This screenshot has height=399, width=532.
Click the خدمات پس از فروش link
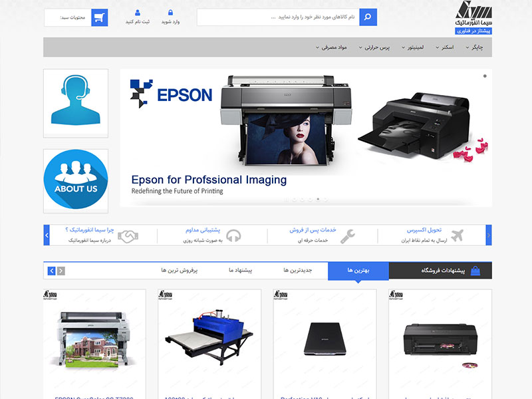click(x=313, y=230)
